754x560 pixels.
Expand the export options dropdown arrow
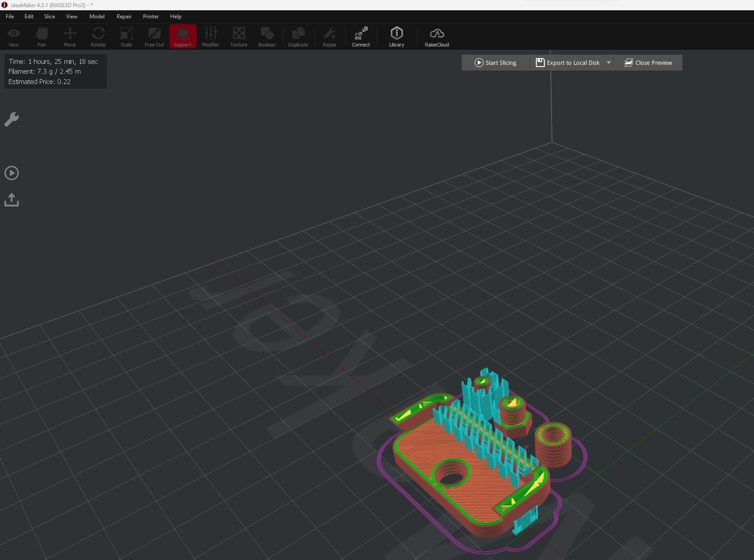pos(608,63)
